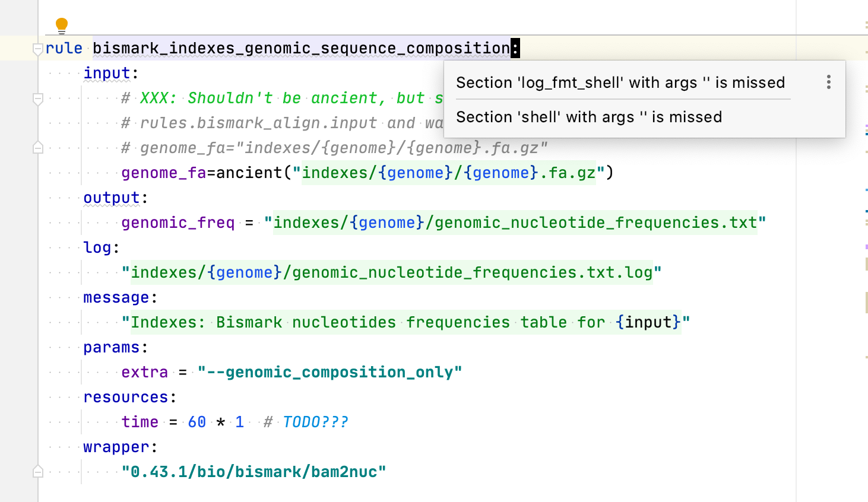Click the genomic_freq output variable

tap(177, 223)
